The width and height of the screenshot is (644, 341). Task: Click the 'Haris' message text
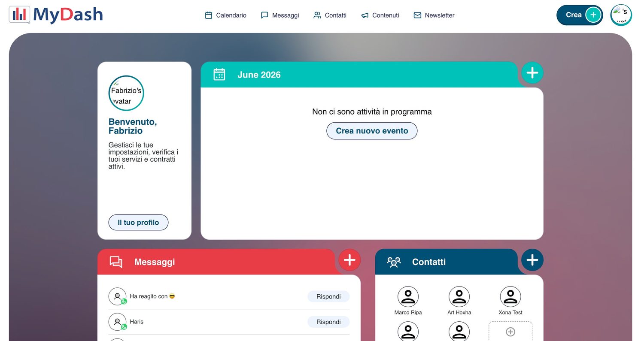[x=137, y=322]
